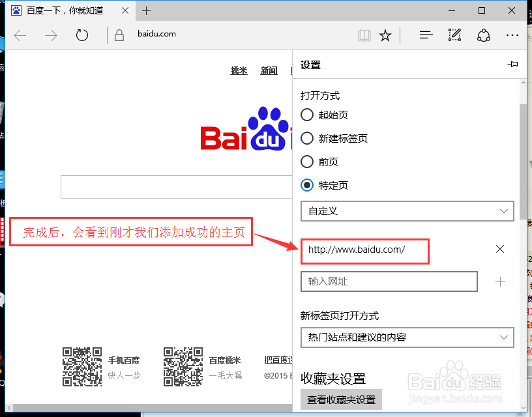532x417 pixels.
Task: Click the baidu.com address bar
Action: (x=156, y=34)
